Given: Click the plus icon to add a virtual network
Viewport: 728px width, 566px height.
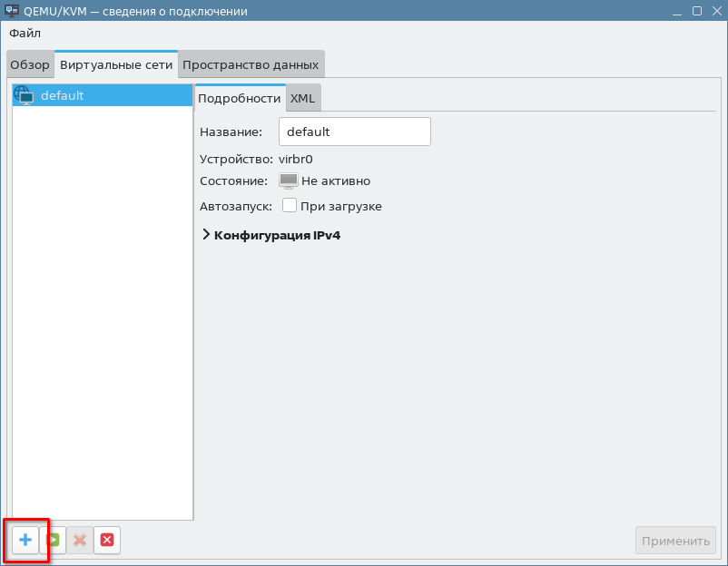Looking at the screenshot, I should pyautogui.click(x=25, y=541).
